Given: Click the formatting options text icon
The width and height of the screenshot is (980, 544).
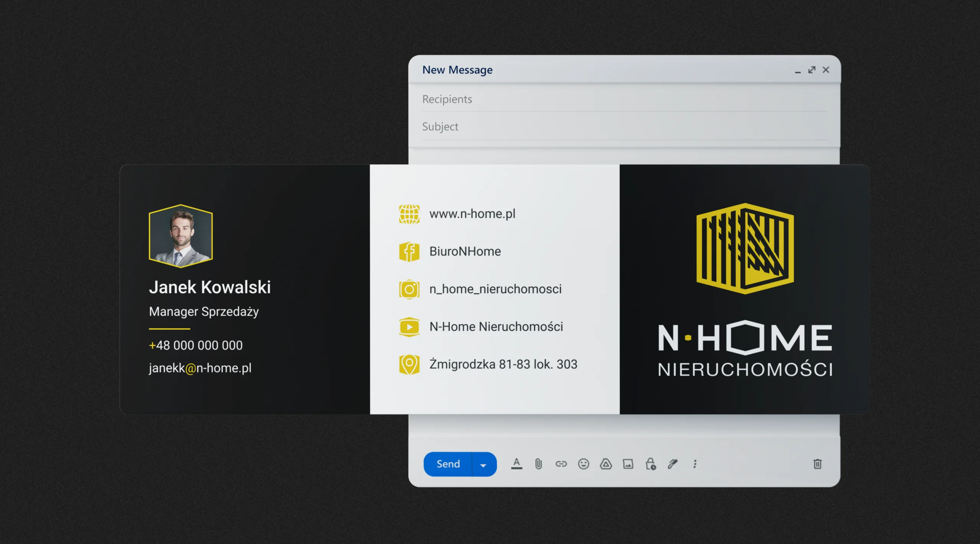Looking at the screenshot, I should pos(516,464).
